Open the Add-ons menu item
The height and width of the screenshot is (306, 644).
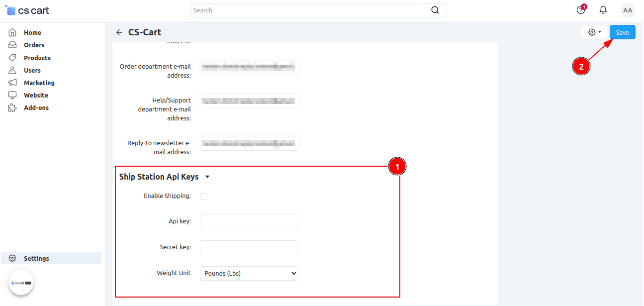tap(36, 107)
